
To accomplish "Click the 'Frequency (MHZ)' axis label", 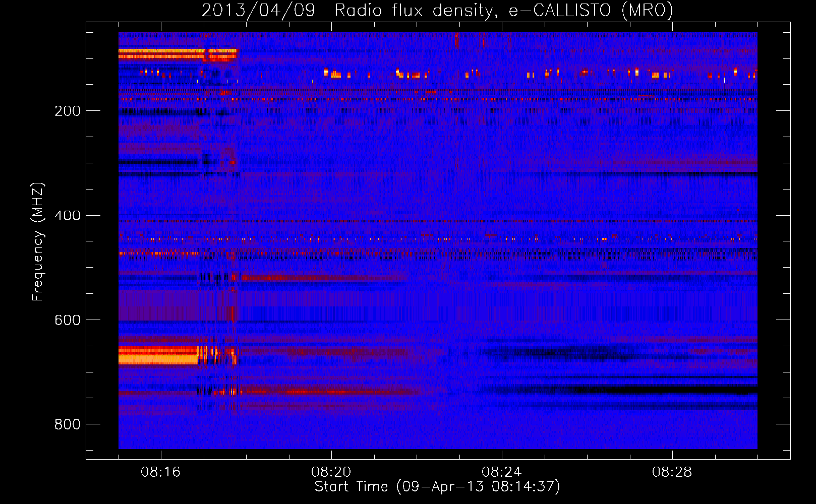I will click(38, 242).
